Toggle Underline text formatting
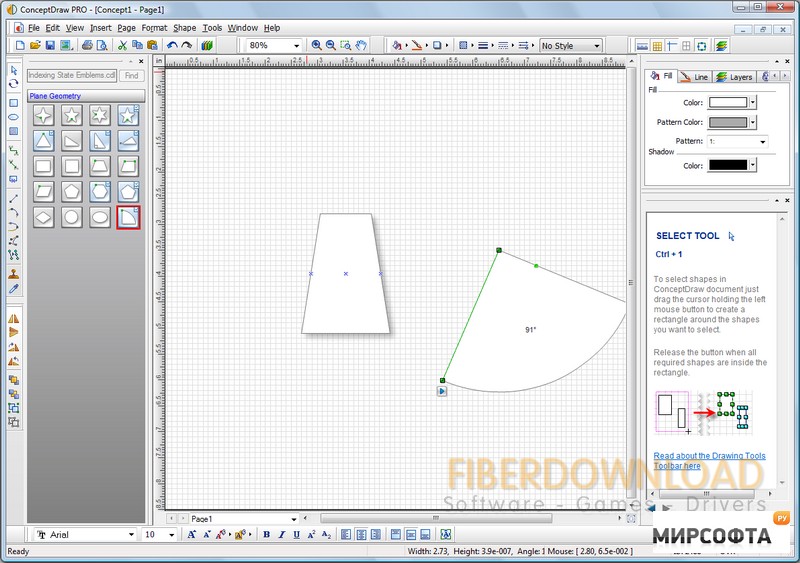Screen dimensions: 800x563 296,534
